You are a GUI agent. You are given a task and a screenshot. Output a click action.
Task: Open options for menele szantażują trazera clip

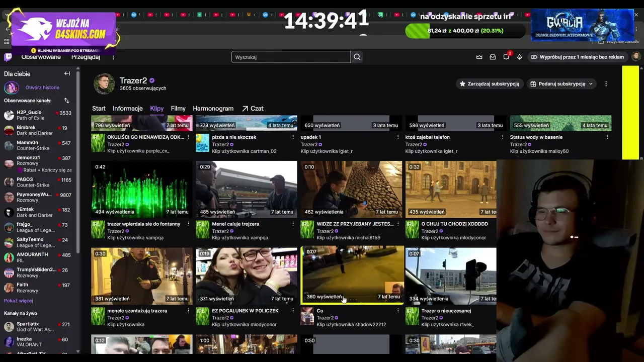click(x=189, y=311)
